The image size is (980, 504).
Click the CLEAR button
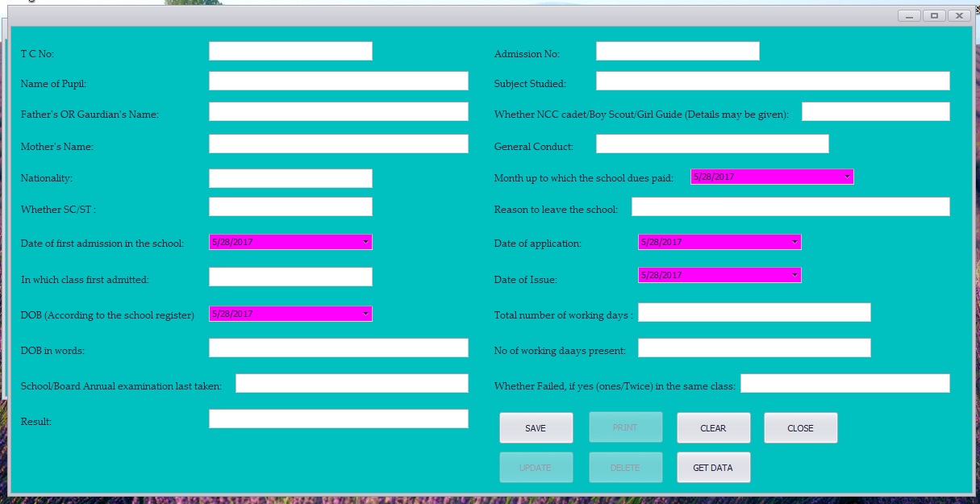pyautogui.click(x=714, y=428)
